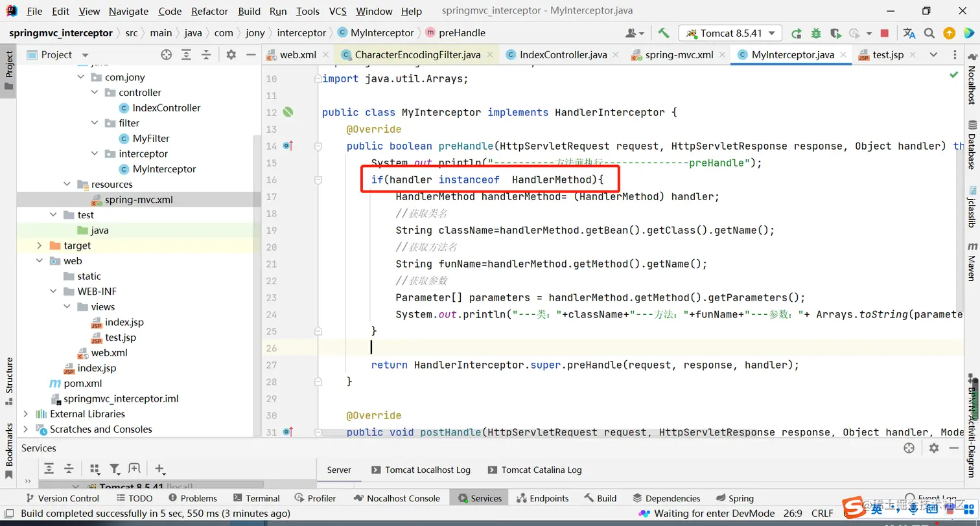Collapse the com.jony package
Screen dimensions: 980x526
pos(80,77)
